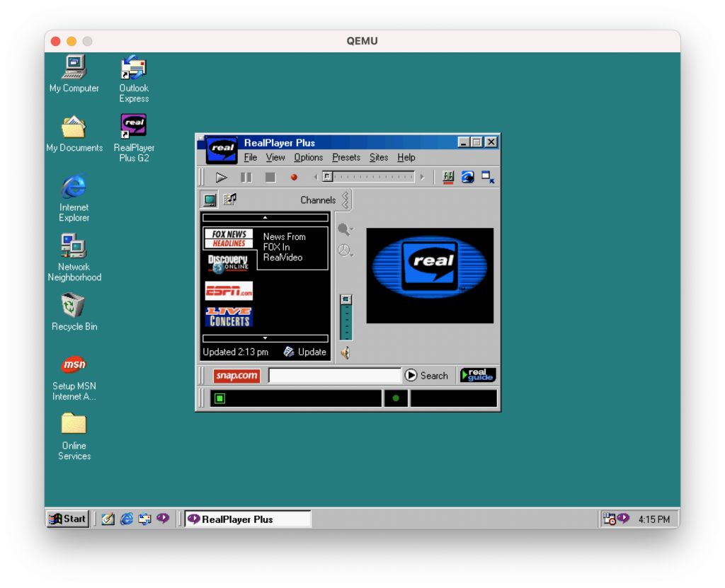Click Show Desktop quick launch icon
The image size is (725, 588).
click(x=108, y=519)
